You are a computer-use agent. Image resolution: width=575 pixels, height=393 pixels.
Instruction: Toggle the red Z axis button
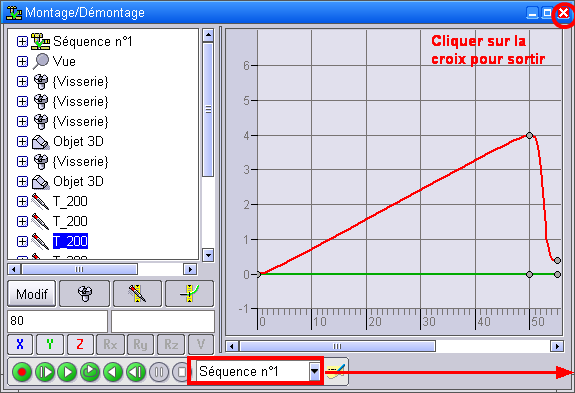click(80, 344)
